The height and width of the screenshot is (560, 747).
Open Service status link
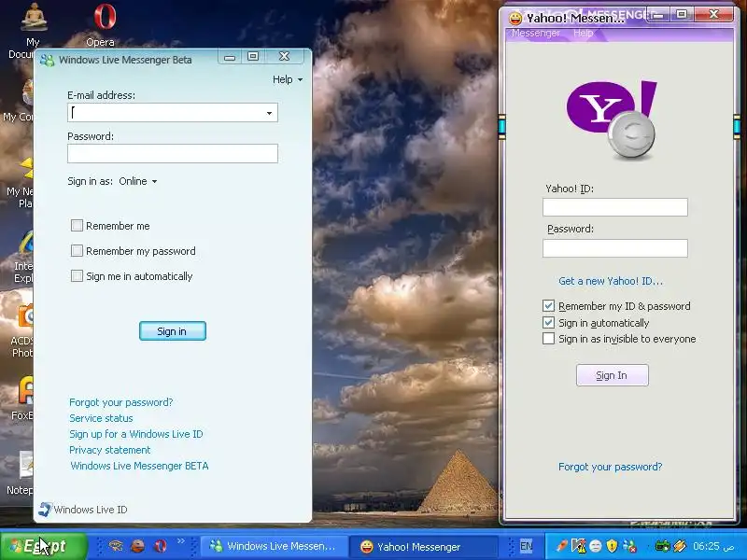[101, 418]
